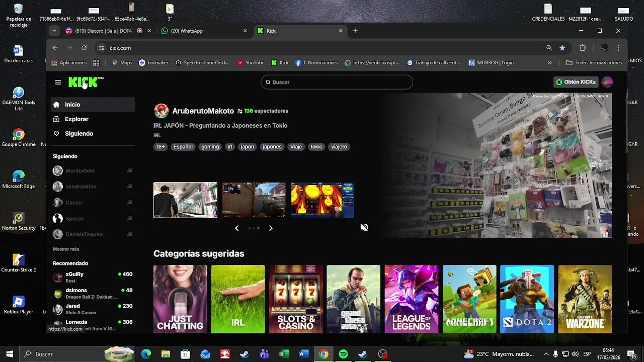Open DanielaTaquire followed channel
The image size is (644, 362).
(x=93, y=234)
